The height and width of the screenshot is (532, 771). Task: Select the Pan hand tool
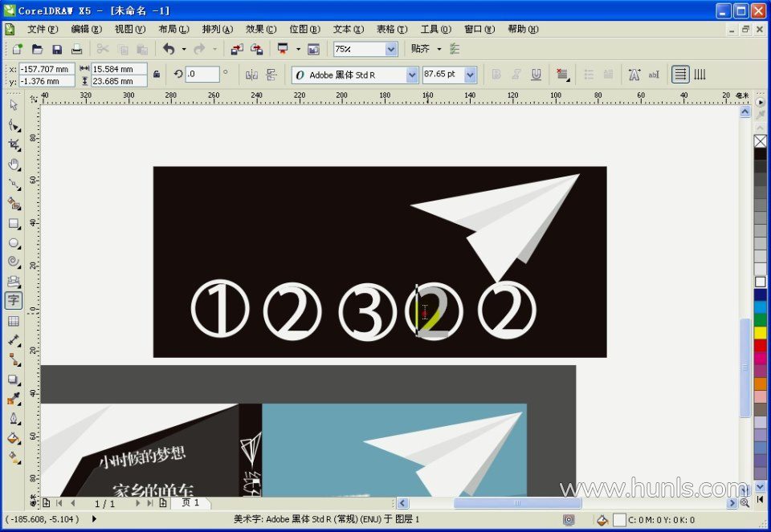pyautogui.click(x=14, y=164)
